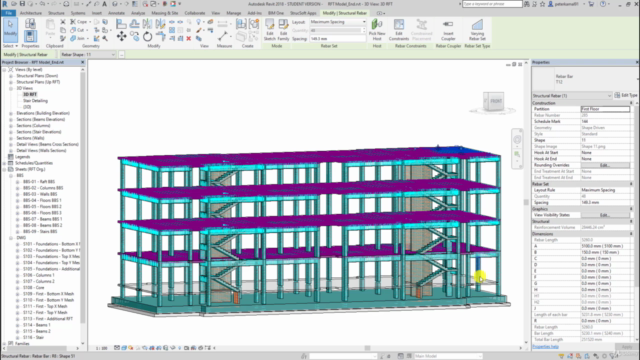
Task: Select S108 - Core sheet
Action: click(33, 288)
